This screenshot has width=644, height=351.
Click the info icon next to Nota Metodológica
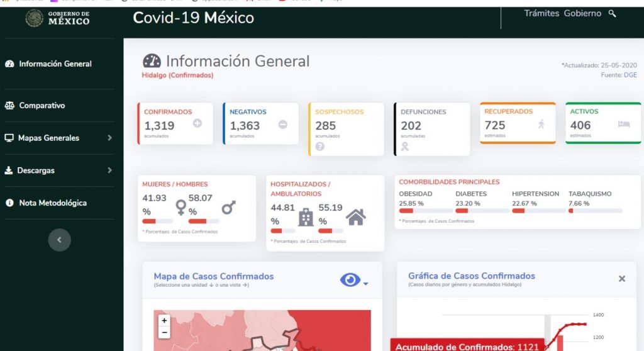9,203
